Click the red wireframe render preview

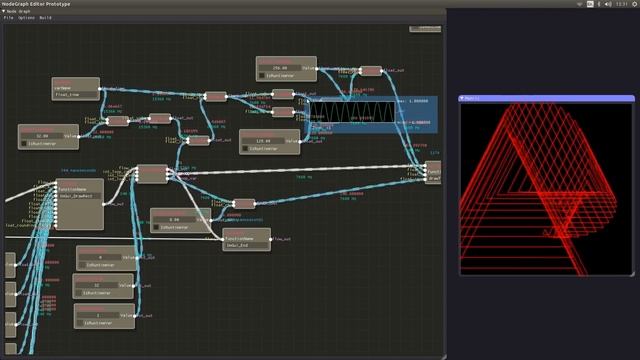point(546,189)
